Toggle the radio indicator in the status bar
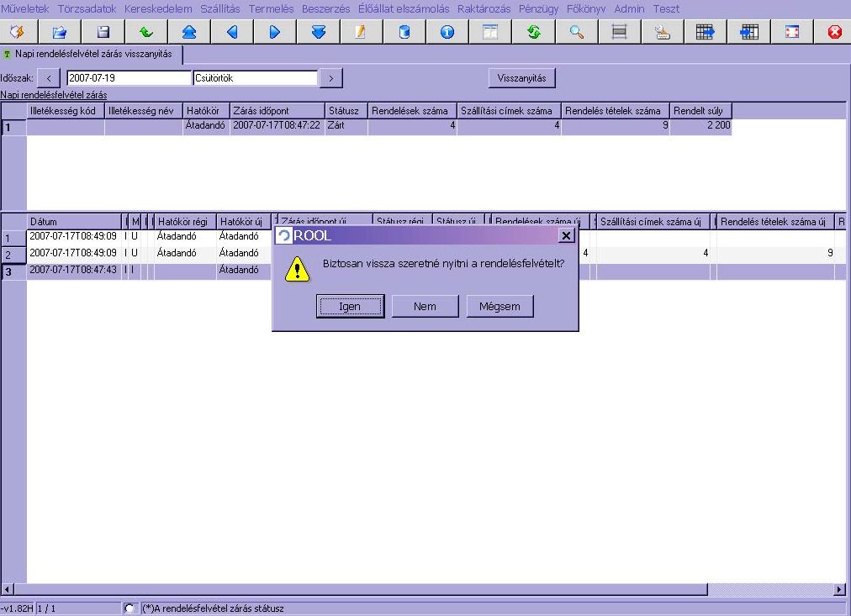Viewport: 851px width, 616px height. tap(129, 608)
